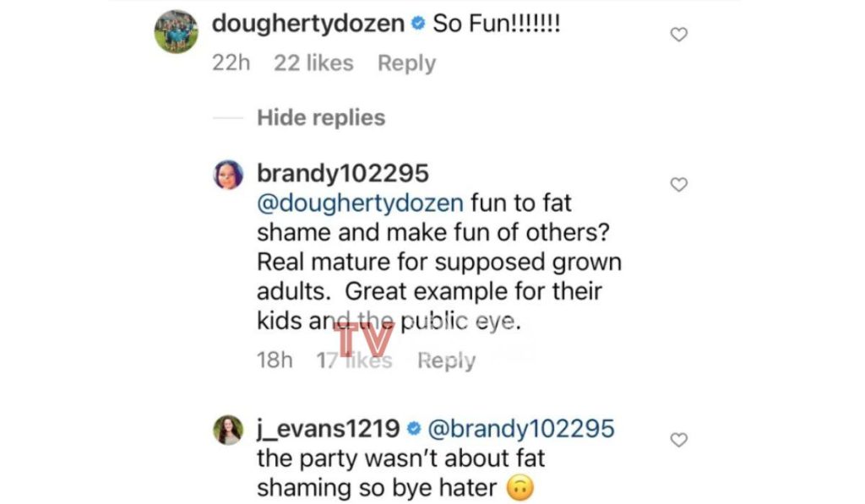Click the 22h timestamp on top comment
Screen dimensions: 865x504
click(231, 62)
